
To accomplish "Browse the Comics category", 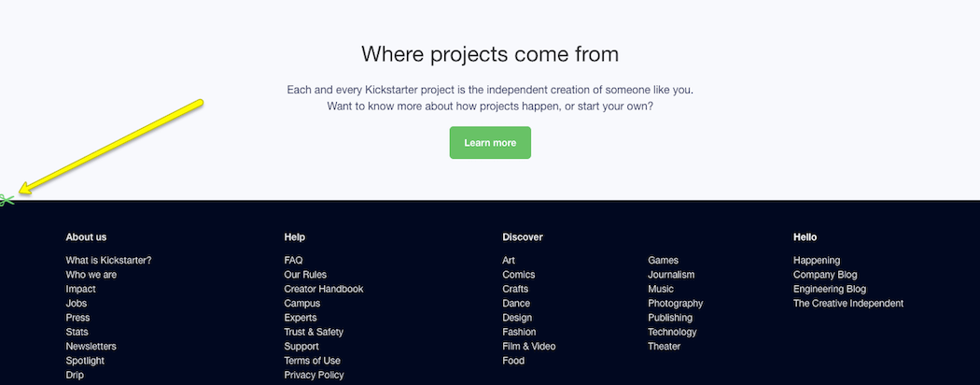I will point(519,275).
